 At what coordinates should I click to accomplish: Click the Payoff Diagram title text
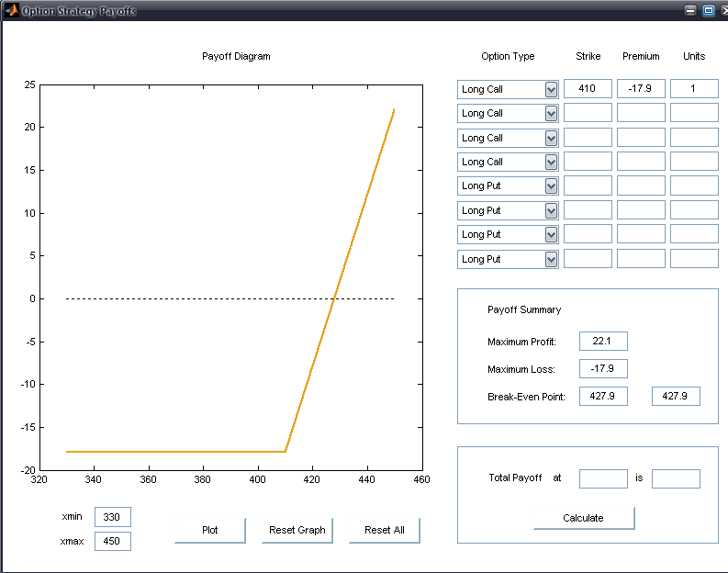tap(236, 56)
